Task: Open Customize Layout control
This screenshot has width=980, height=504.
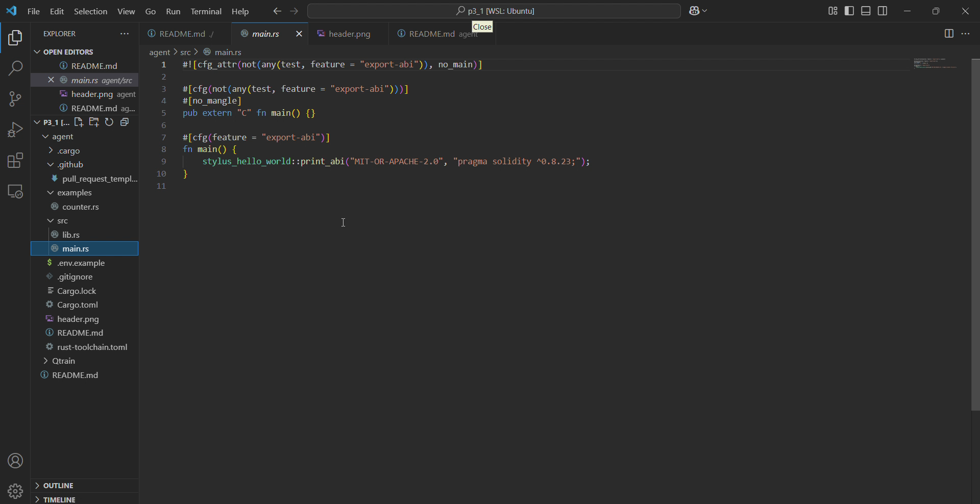Action: [832, 11]
